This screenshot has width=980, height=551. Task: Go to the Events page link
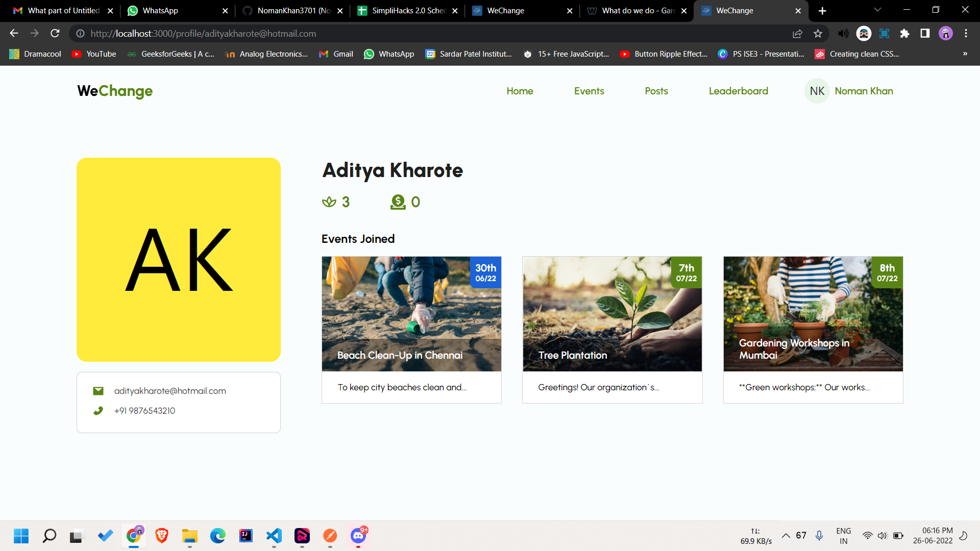[589, 91]
